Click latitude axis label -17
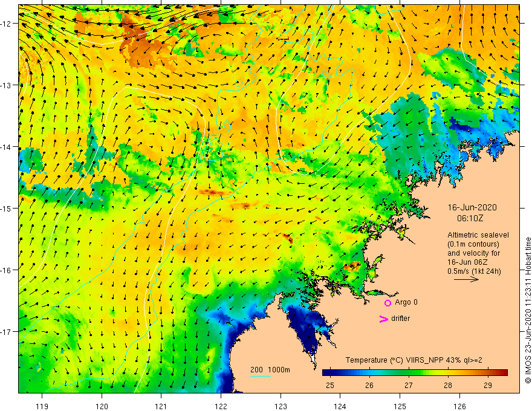 (x=6, y=331)
